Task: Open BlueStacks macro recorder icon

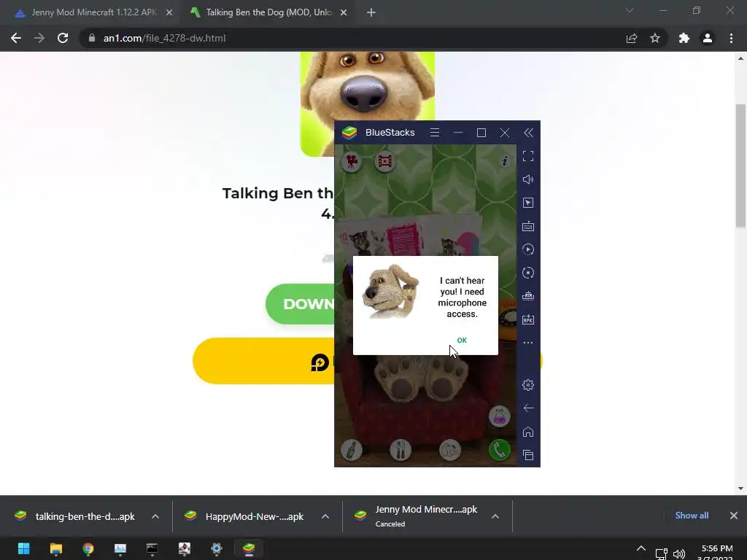Action: [x=528, y=249]
